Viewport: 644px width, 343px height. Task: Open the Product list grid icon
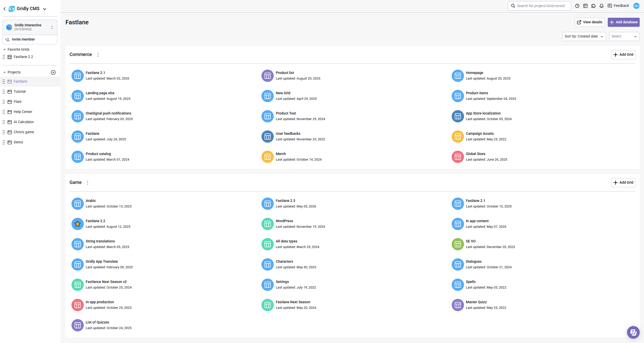(x=268, y=76)
